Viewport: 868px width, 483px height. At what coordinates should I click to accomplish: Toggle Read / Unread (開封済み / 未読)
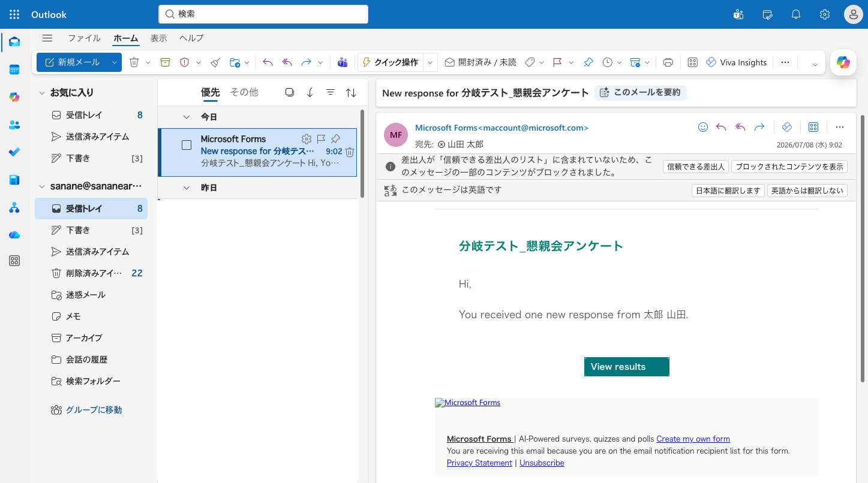click(x=480, y=62)
